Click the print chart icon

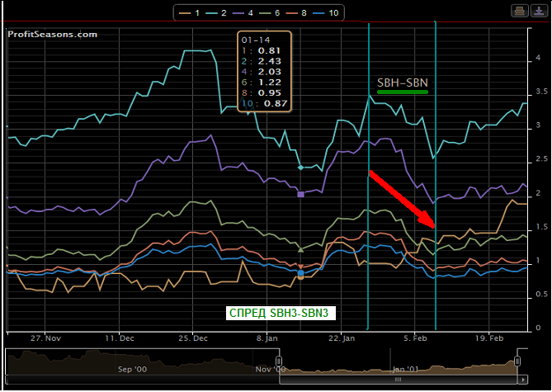(x=520, y=11)
